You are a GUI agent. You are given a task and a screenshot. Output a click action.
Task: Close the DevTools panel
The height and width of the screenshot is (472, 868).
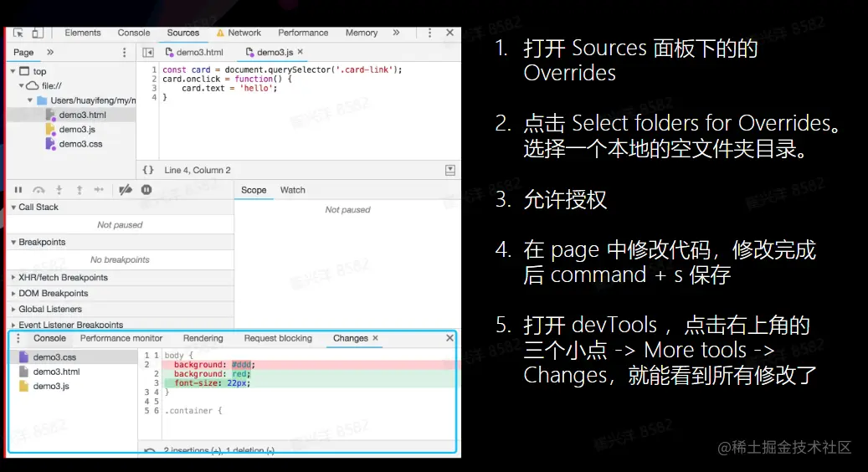pyautogui.click(x=450, y=33)
